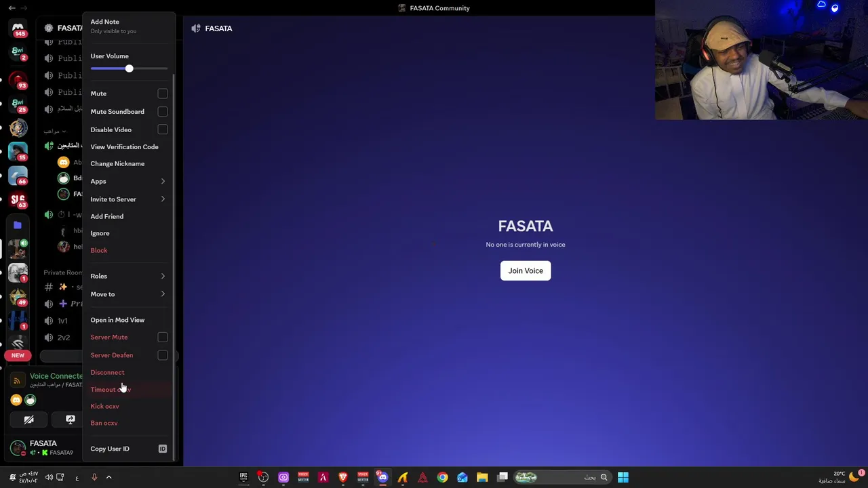Screen dimensions: 868x488
Task: Open Discord direct messages home icon
Action: pos(18,28)
